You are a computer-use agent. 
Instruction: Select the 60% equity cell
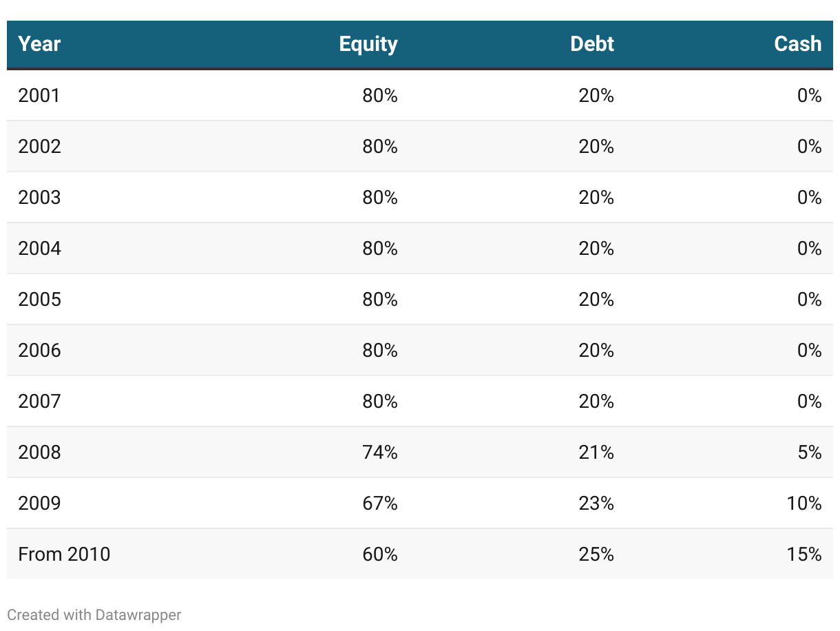coord(380,554)
